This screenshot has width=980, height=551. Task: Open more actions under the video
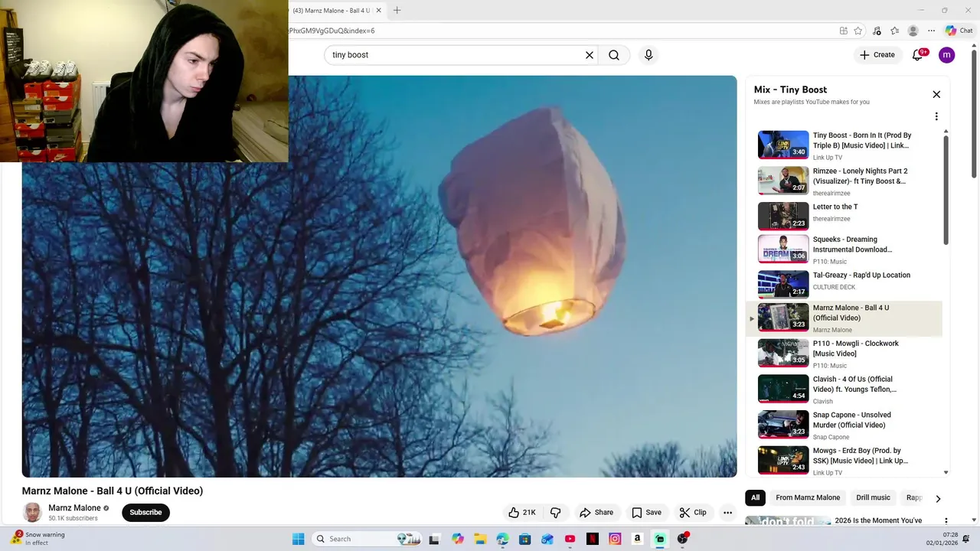(728, 513)
